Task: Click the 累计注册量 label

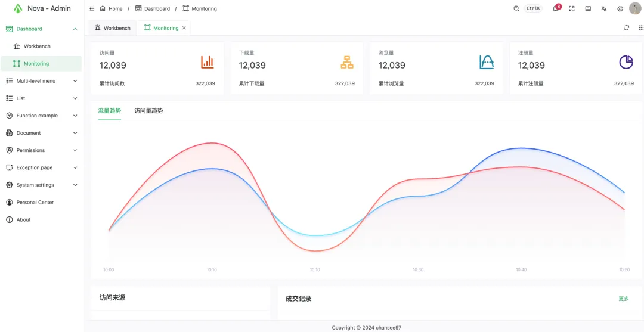Action: (x=531, y=83)
